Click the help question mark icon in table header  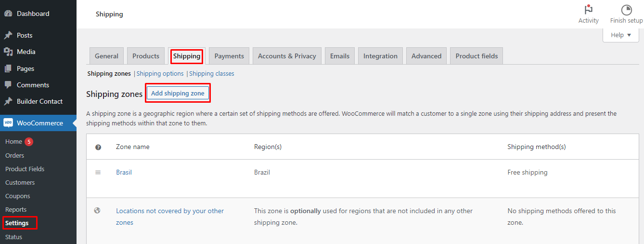click(x=98, y=147)
